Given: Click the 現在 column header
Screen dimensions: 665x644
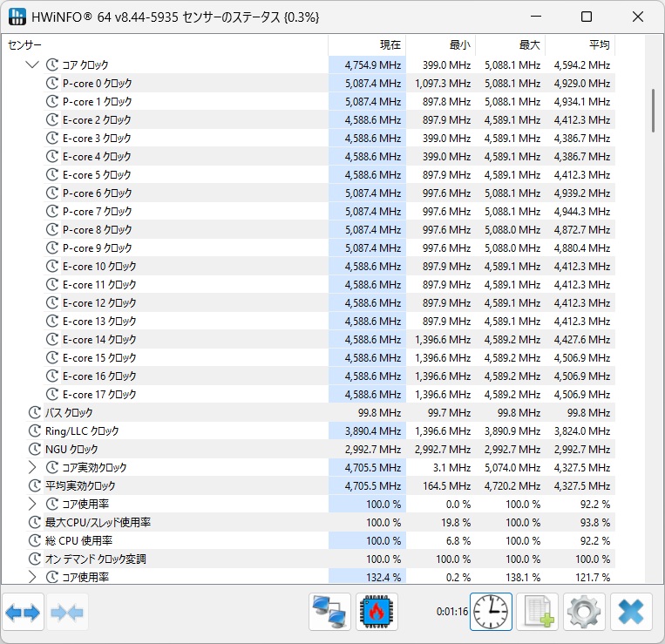Looking at the screenshot, I should coord(367,45).
